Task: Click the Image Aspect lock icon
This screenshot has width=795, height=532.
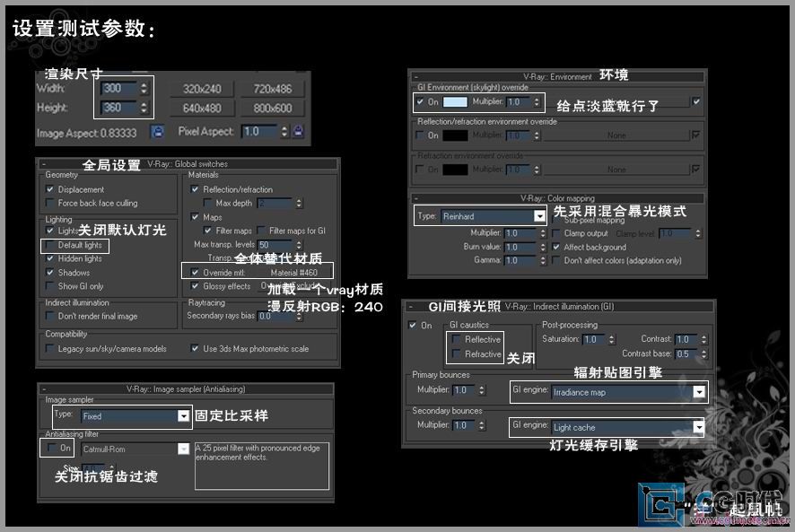Action: click(x=158, y=132)
